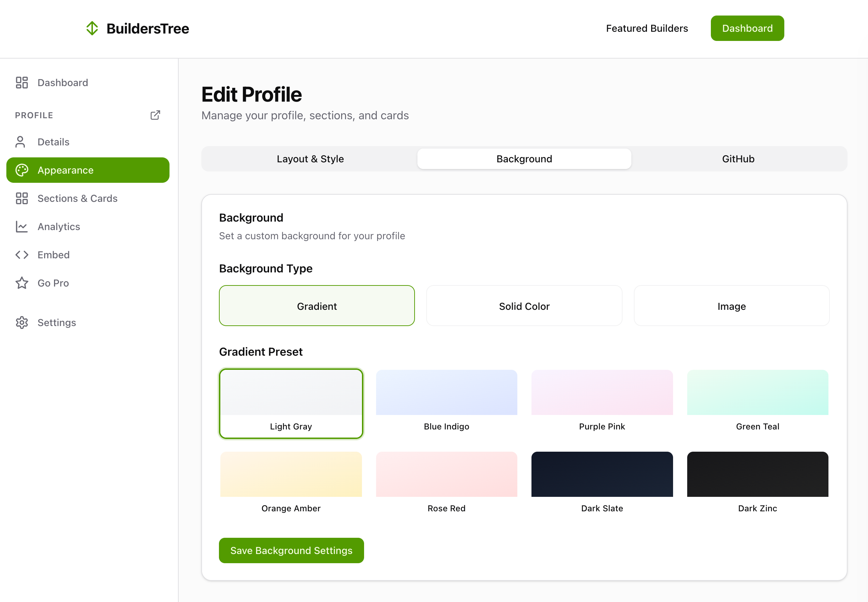
Task: Select the Orange Amber gradient preset
Action: point(291,483)
